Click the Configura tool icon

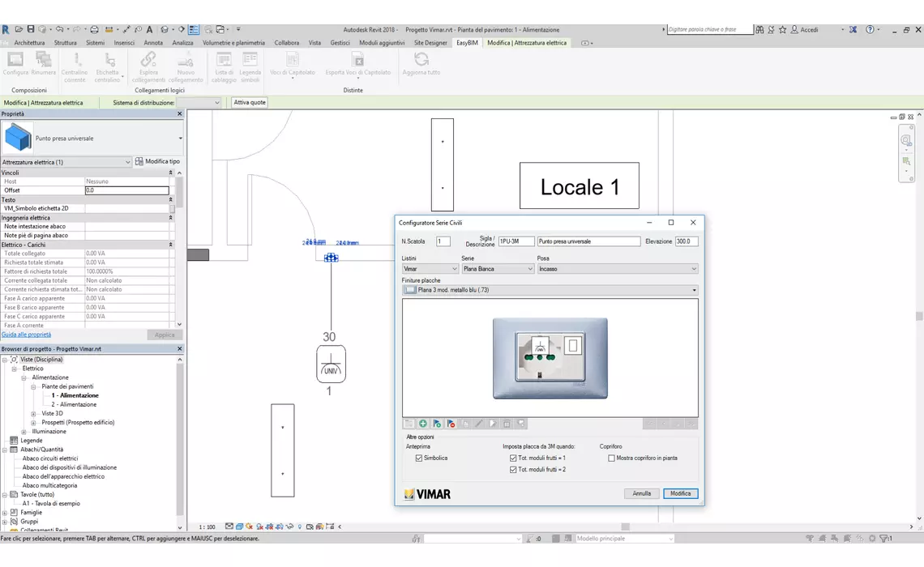click(15, 59)
